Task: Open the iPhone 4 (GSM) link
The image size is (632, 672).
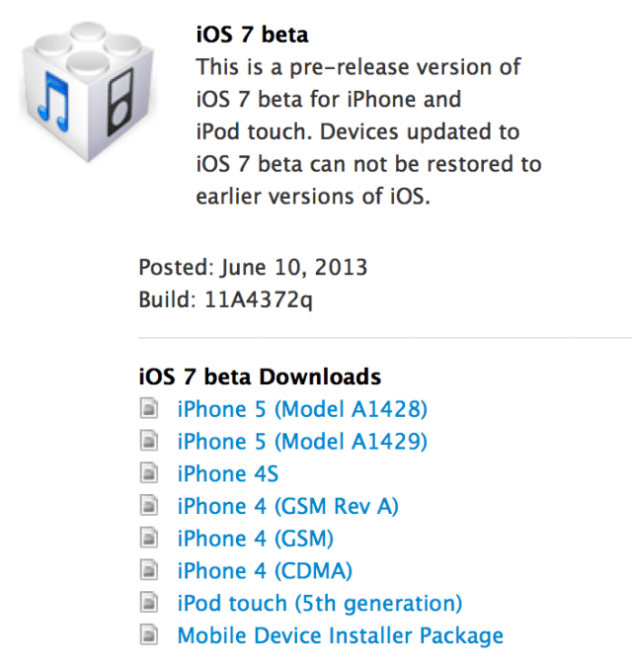Action: [x=255, y=539]
